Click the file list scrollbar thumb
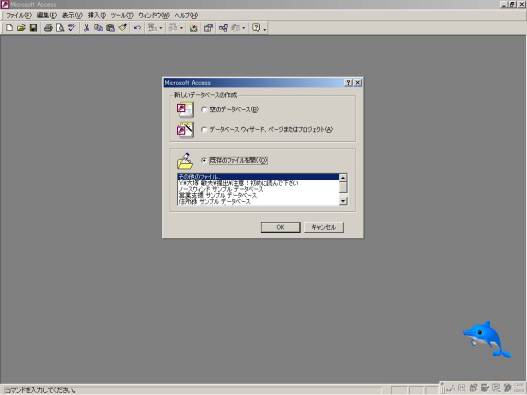This screenshot has height=395, width=527. pyautogui.click(x=343, y=187)
